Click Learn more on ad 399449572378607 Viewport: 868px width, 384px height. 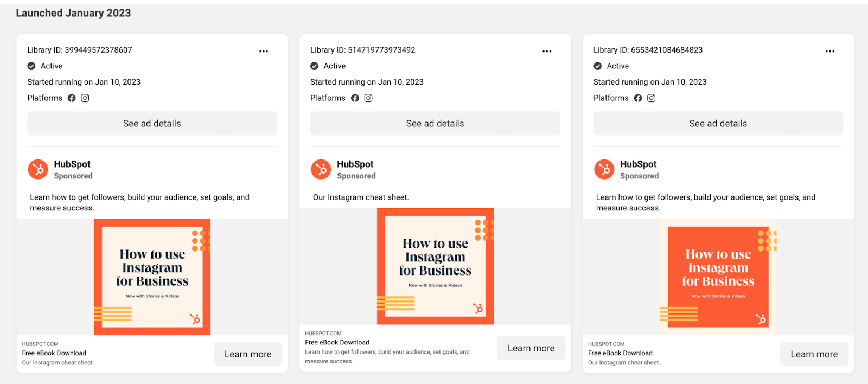248,354
